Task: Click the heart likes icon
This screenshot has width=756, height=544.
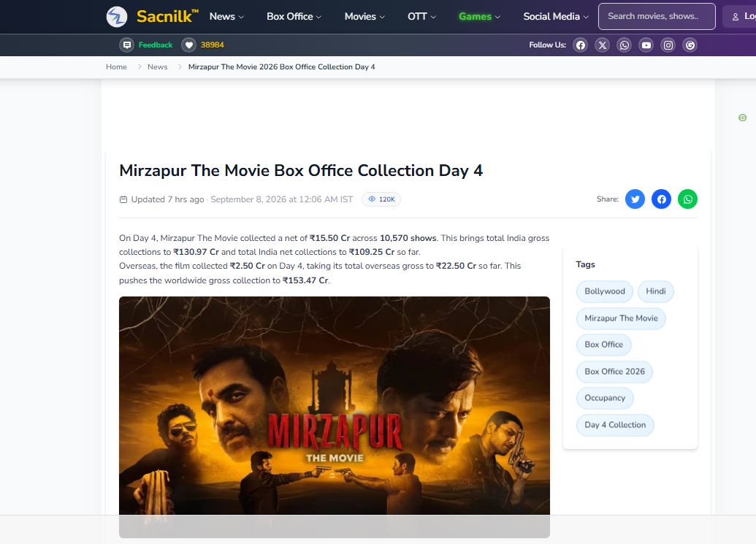Action: 189,45
